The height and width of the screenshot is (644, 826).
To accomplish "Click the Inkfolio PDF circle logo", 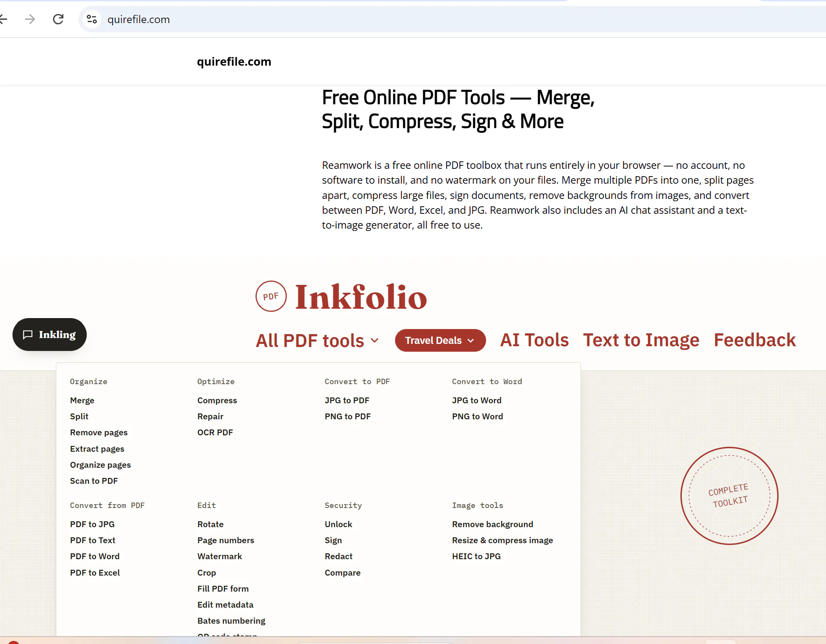I will click(x=271, y=296).
